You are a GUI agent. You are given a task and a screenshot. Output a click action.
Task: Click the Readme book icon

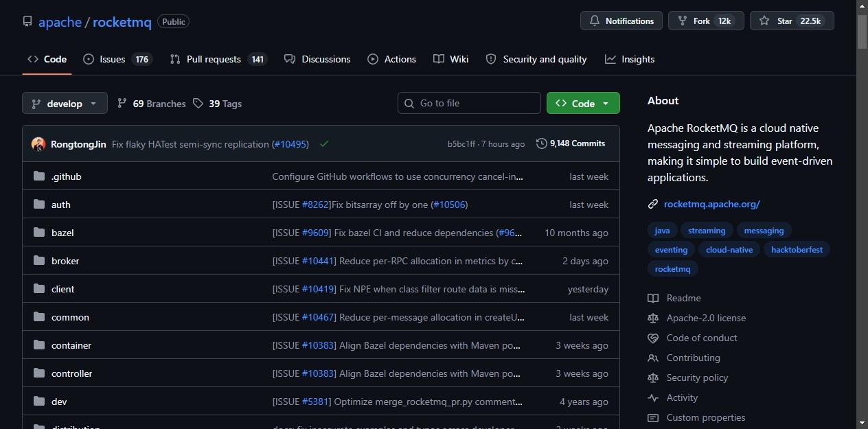(x=653, y=298)
